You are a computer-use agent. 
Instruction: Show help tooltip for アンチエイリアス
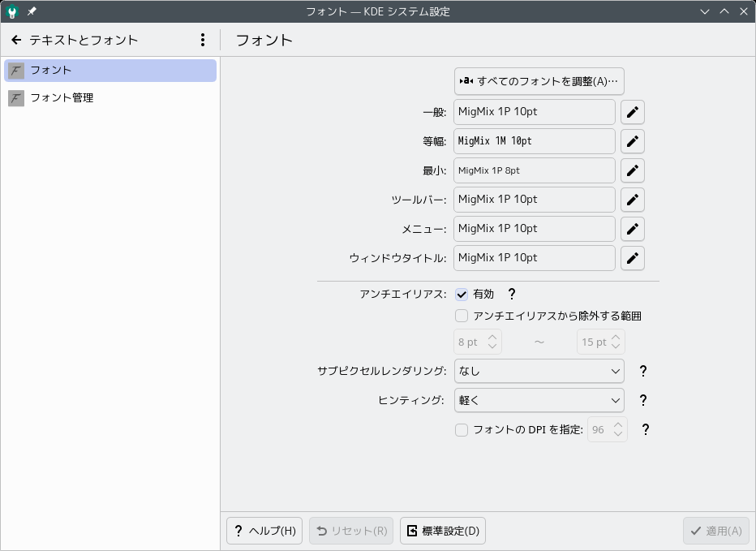click(512, 294)
